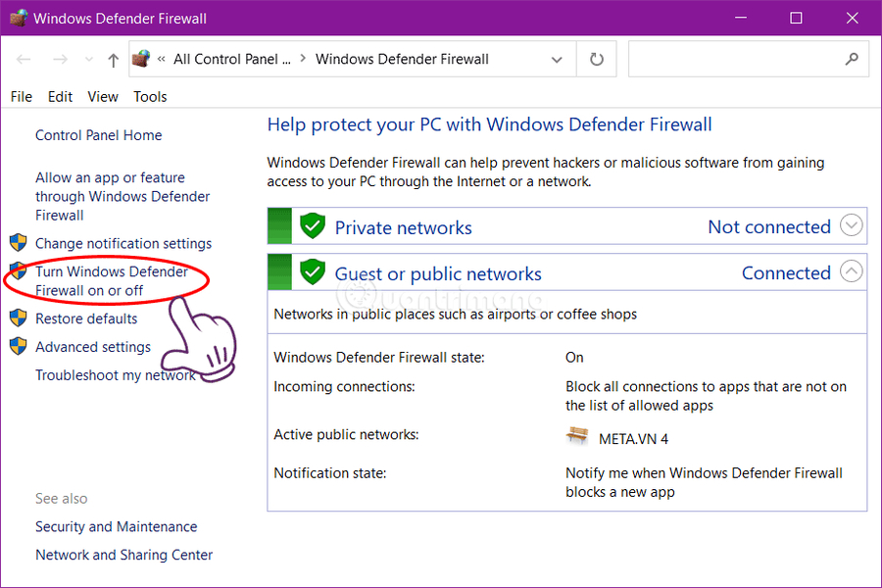Collapse the Guest or public networks section
The width and height of the screenshot is (882, 588).
[x=851, y=271]
